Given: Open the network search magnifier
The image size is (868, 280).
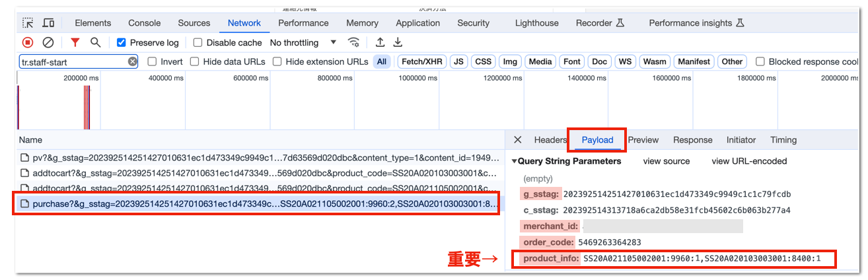Looking at the screenshot, I should pyautogui.click(x=96, y=42).
